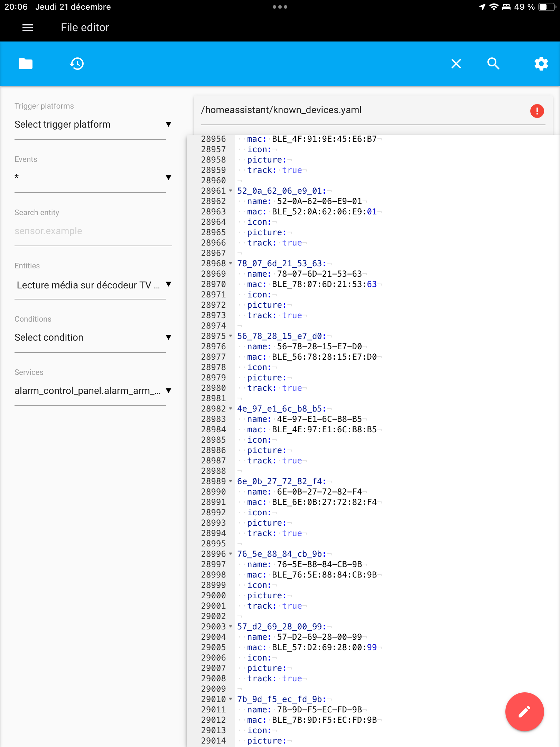Screen dimensions: 560x747
Task: Fold the 57_d2_69_28_00_99 section
Action: 231,626
